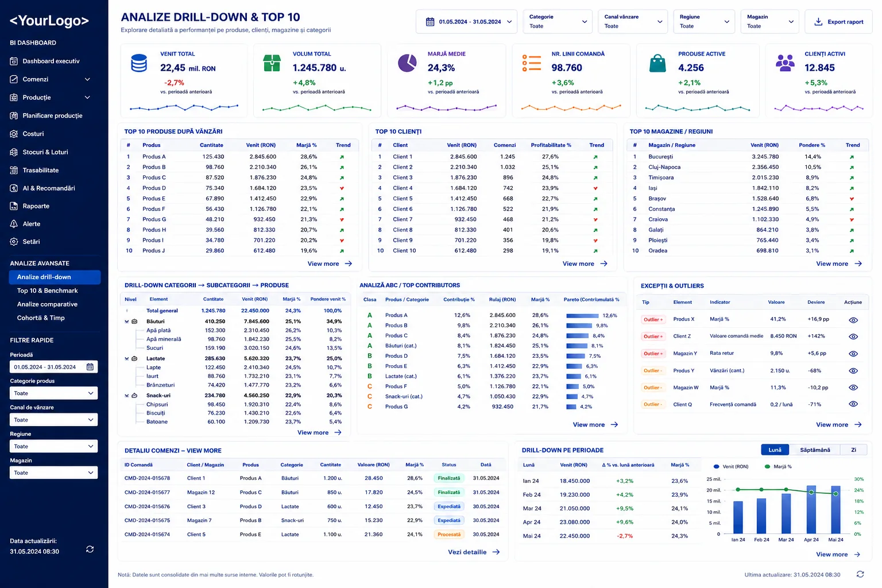The width and height of the screenshot is (882, 588).
Task: Expand Comenzi submenu chevron in sidebar
Action: pyautogui.click(x=87, y=79)
